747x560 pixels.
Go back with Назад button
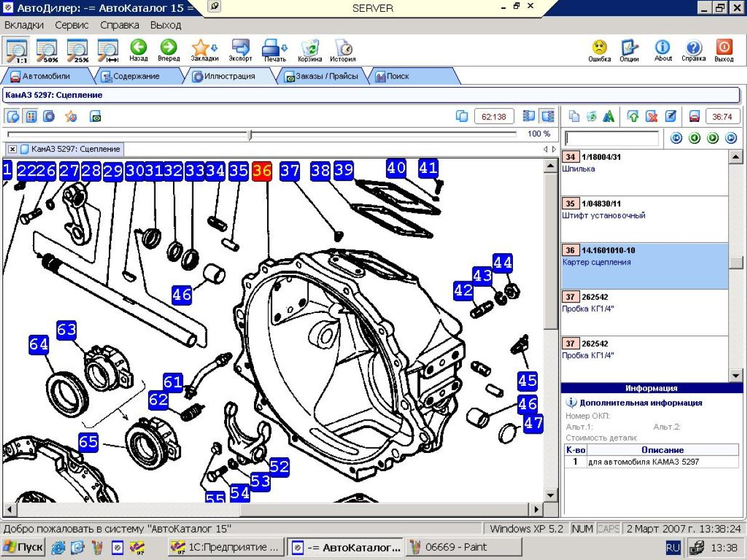[138, 50]
